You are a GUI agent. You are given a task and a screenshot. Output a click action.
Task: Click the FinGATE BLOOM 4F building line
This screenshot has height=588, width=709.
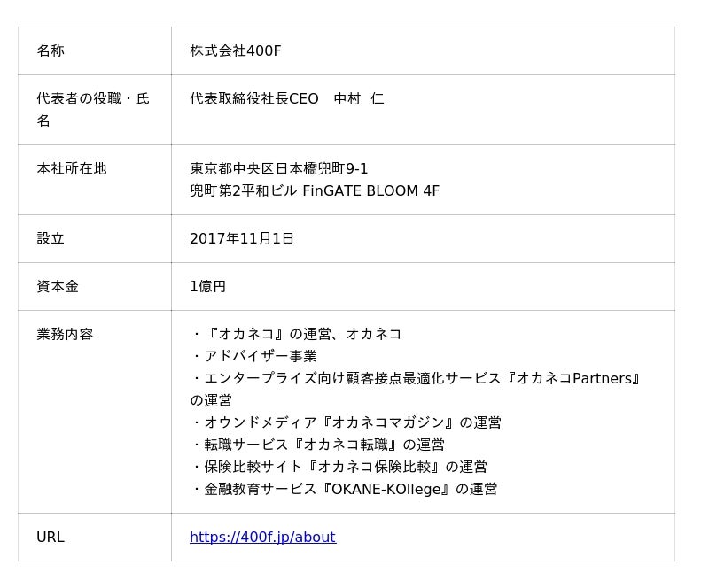[314, 190]
